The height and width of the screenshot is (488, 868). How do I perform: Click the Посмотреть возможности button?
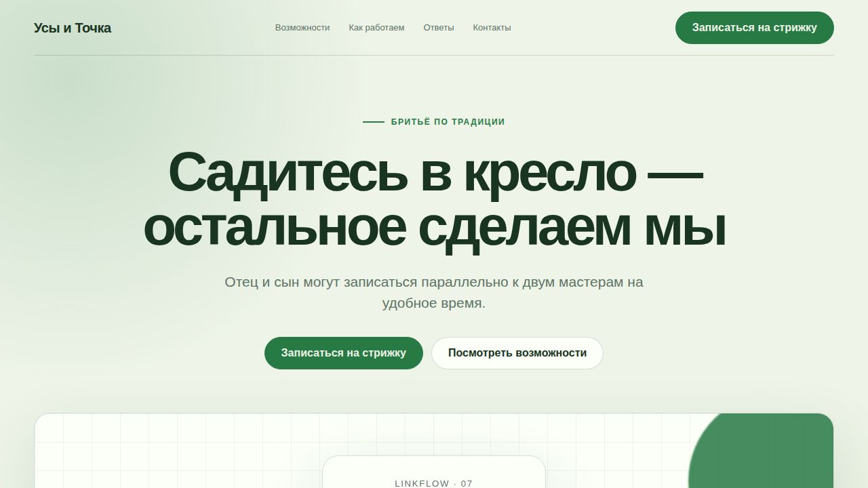(517, 353)
